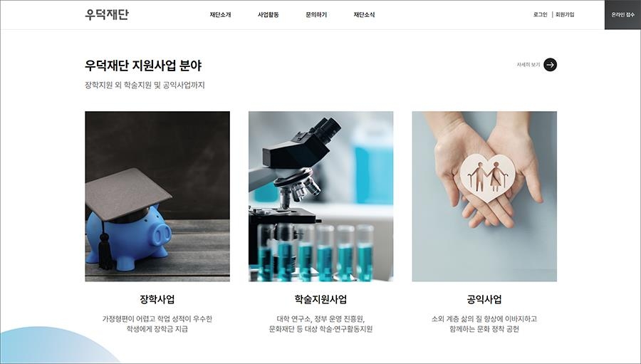The width and height of the screenshot is (641, 364).
Task: Click the black circular arrow icon
Action: pyautogui.click(x=550, y=65)
